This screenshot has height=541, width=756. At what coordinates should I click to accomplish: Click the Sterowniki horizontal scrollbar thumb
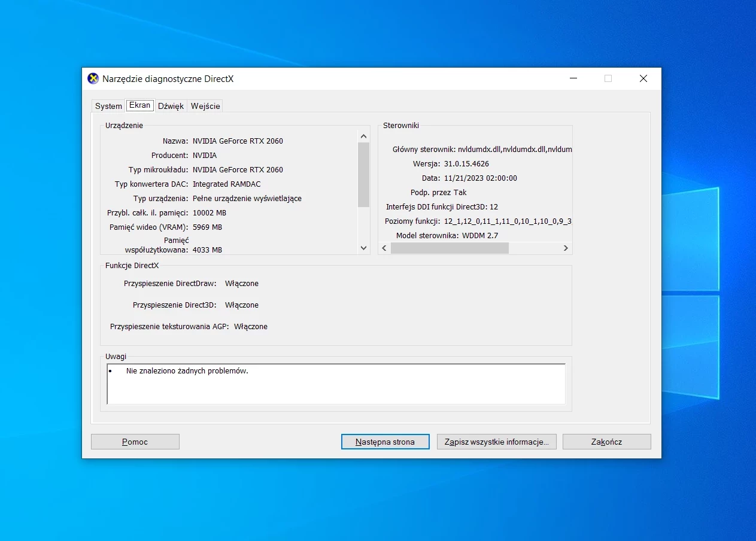tap(450, 248)
